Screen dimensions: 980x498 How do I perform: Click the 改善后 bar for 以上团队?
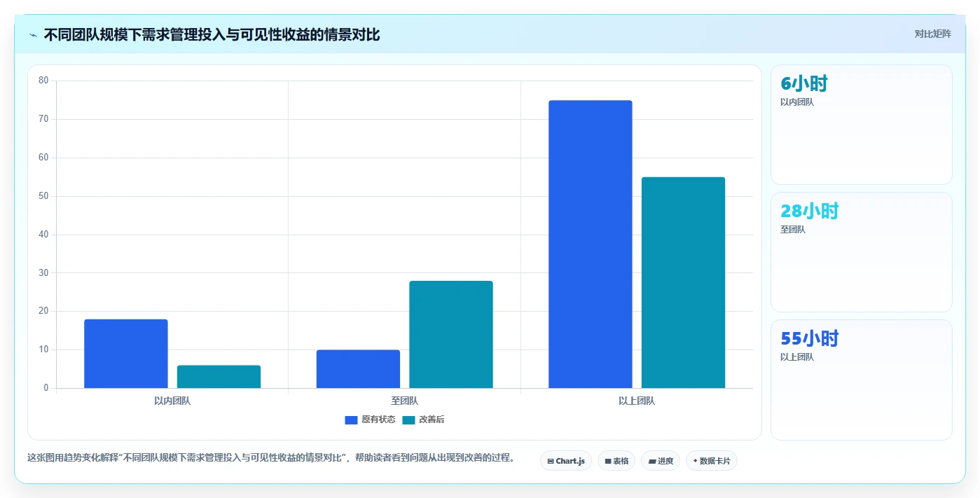[x=683, y=283]
